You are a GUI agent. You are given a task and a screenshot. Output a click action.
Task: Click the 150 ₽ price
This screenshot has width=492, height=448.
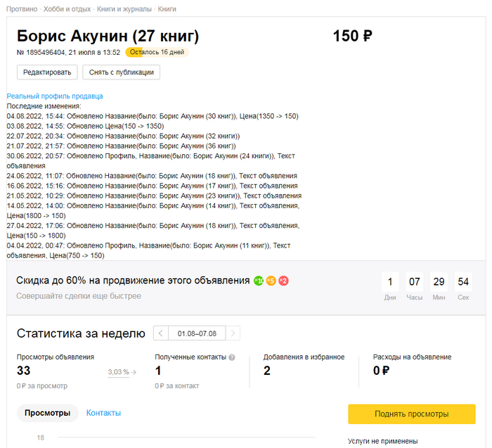tap(352, 36)
